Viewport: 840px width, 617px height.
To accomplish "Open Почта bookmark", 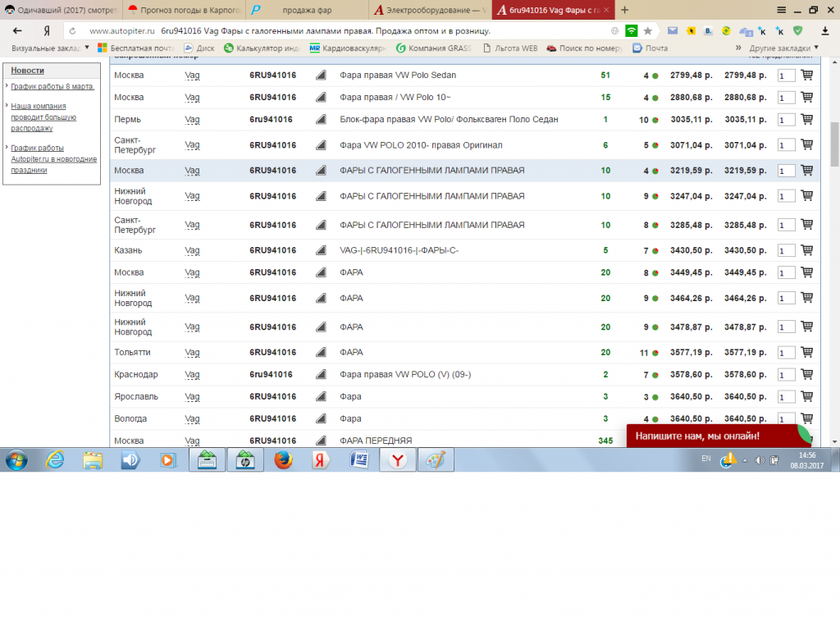I will pos(651,48).
